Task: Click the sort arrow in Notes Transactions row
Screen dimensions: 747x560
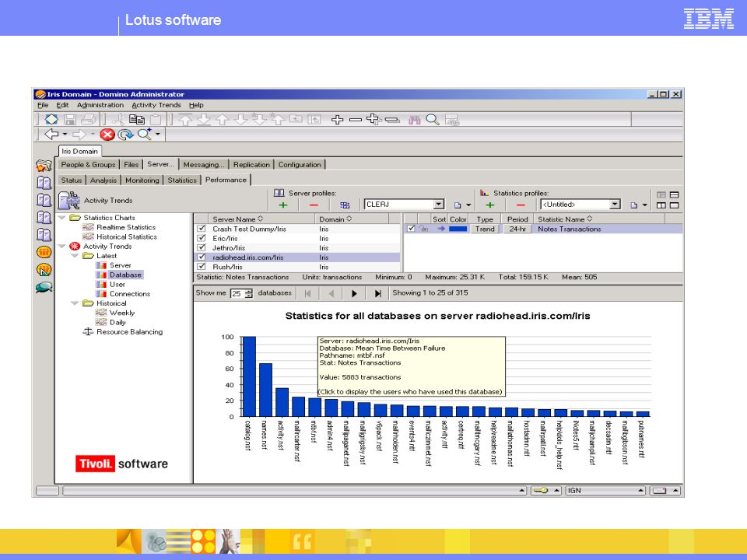Action: [441, 229]
